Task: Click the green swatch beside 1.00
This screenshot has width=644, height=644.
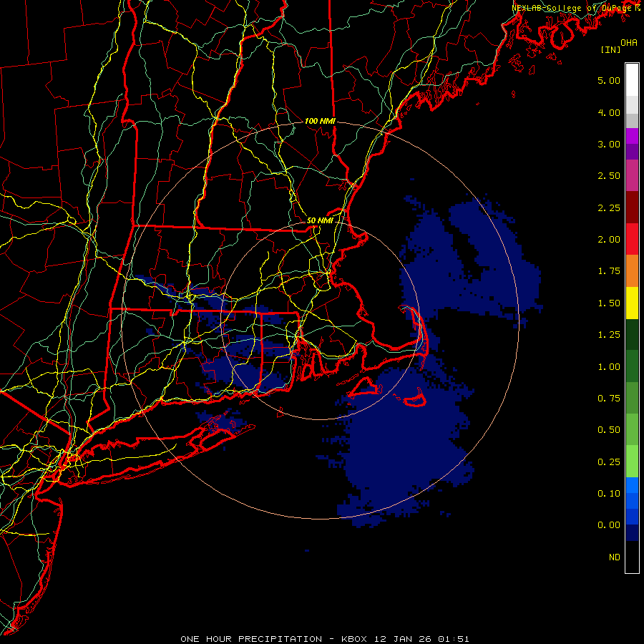Action: 632,366
